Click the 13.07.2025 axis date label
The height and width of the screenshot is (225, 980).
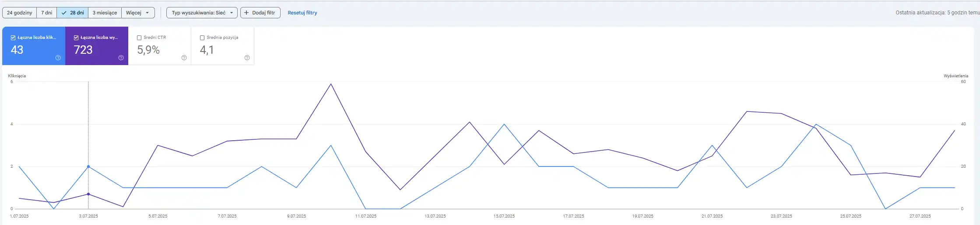click(x=435, y=216)
